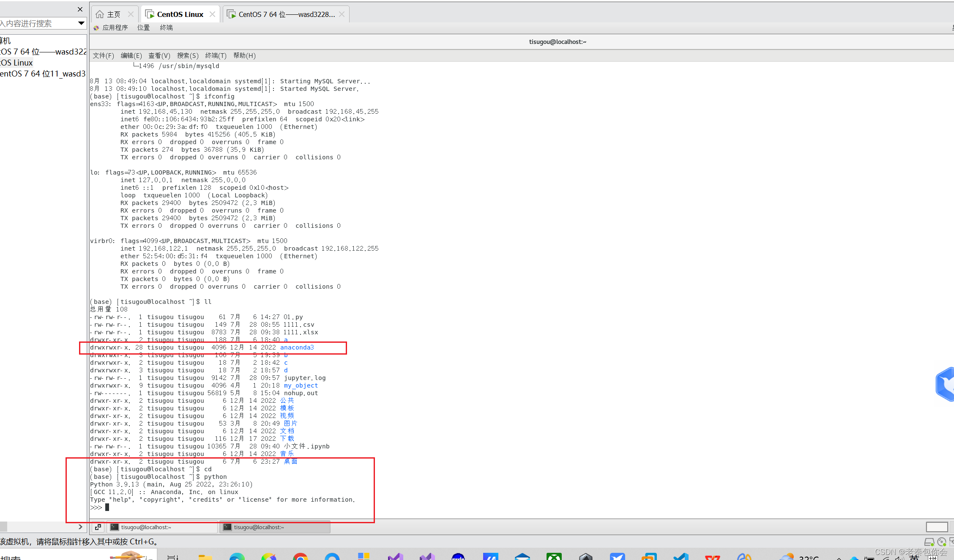Click the GNOME workspace switcher box

[x=937, y=527]
